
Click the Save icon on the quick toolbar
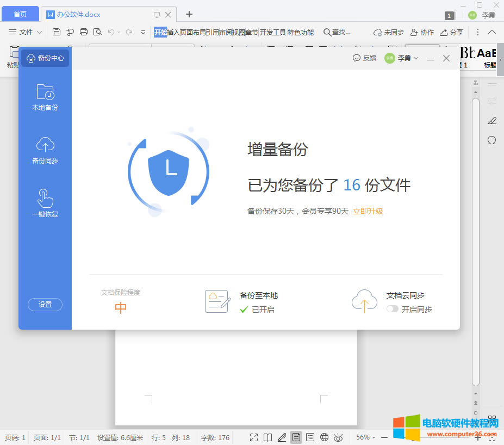(x=57, y=32)
